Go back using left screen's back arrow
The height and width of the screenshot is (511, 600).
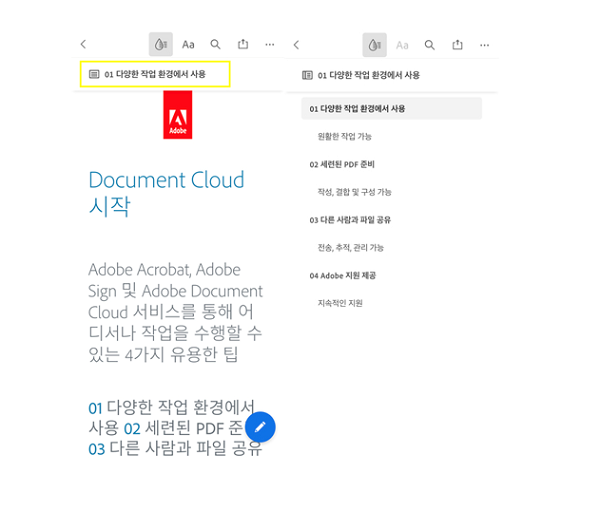[83, 44]
